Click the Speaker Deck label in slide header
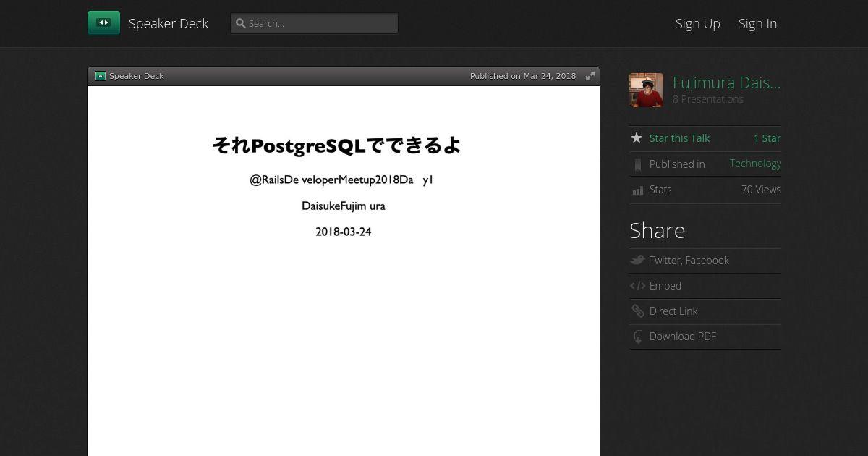Viewport: 868px width, 456px height. click(137, 76)
